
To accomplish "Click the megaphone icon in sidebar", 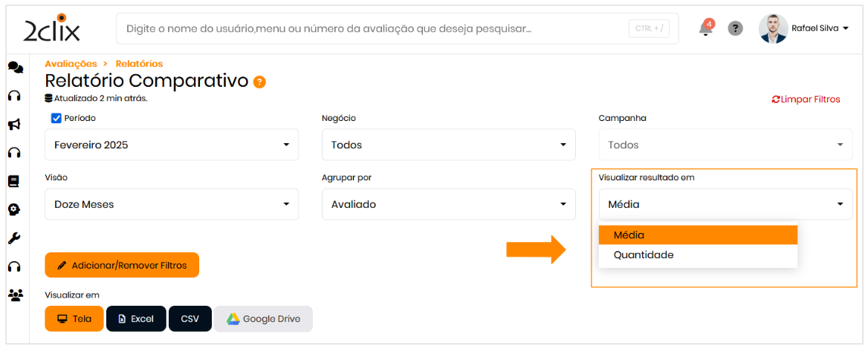I will pos(14,124).
